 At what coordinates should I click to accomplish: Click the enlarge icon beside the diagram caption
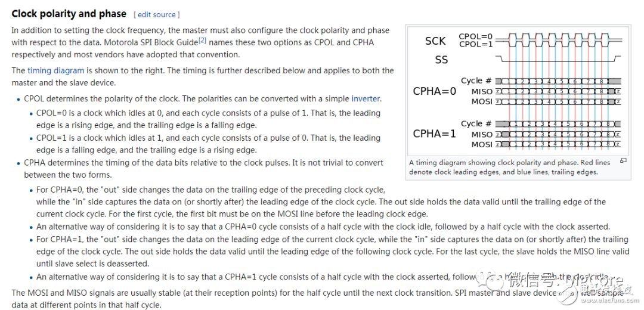point(623,161)
